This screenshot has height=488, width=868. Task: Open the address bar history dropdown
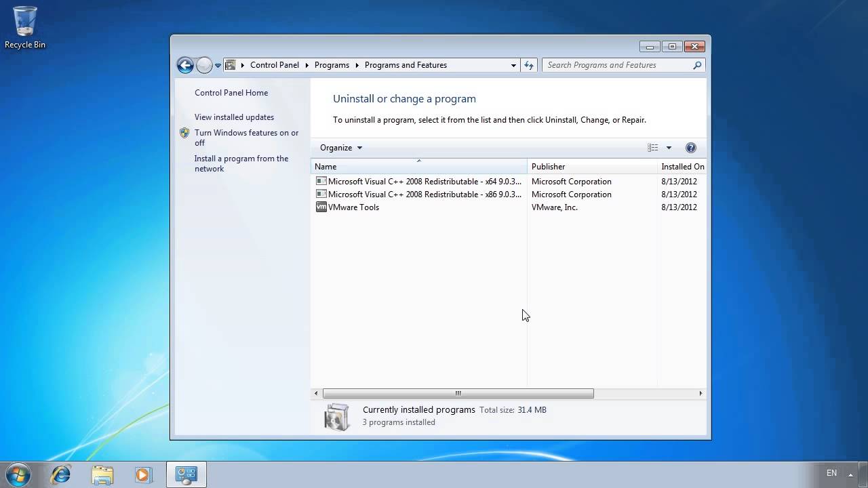[513, 65]
